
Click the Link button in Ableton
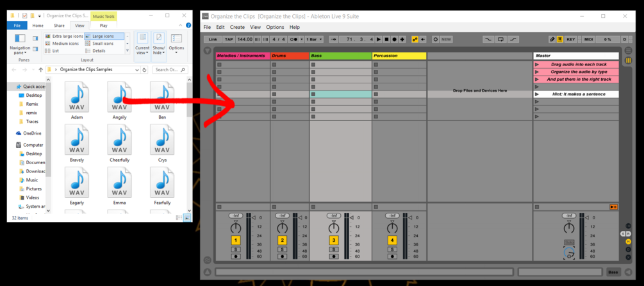click(x=213, y=40)
